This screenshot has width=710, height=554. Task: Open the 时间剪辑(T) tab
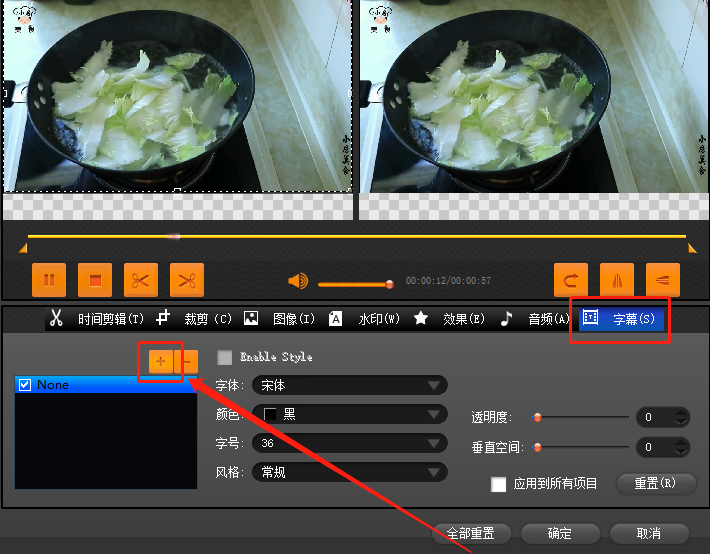(x=97, y=319)
